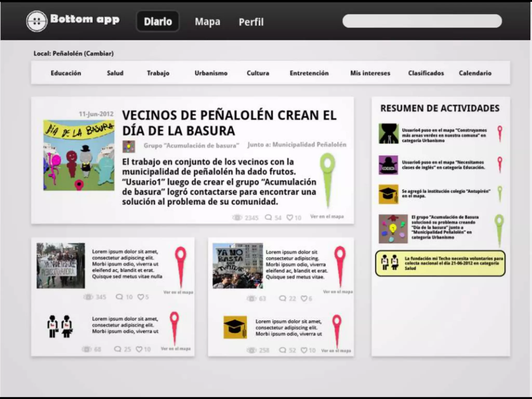Viewport: 532px width, 399px height.
Task: Click Cambiar to change local area
Action: 99,54
